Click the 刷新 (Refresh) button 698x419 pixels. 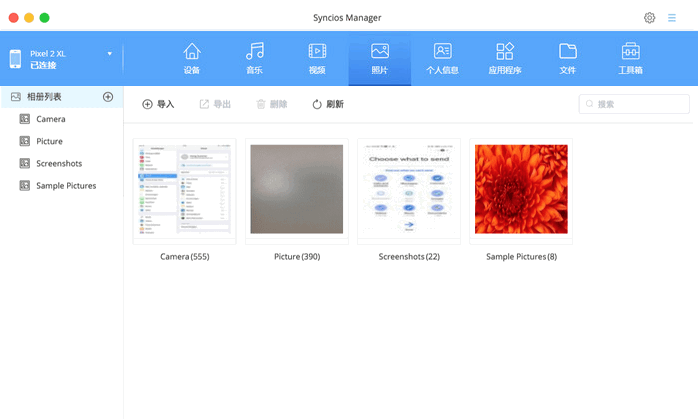(328, 104)
